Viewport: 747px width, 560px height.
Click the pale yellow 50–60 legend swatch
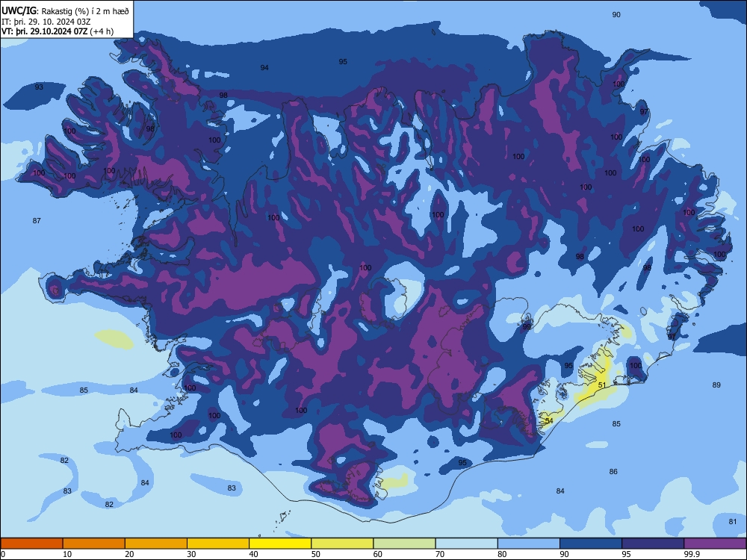pos(342,544)
